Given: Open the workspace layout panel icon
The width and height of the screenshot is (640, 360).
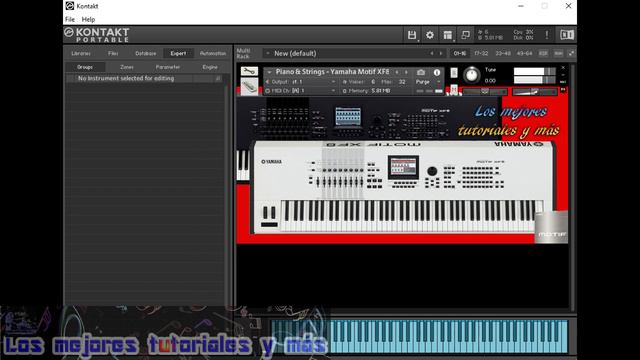Looking at the screenshot, I should (448, 35).
